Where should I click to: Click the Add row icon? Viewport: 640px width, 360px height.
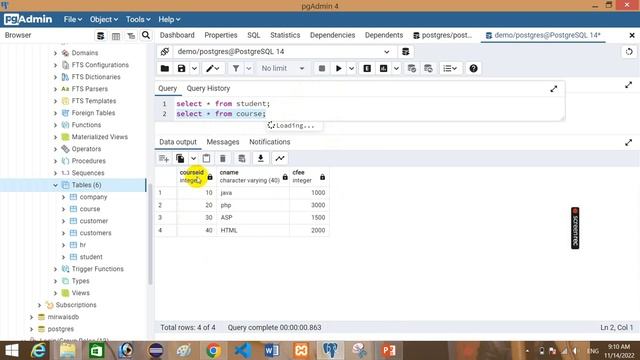click(164, 158)
